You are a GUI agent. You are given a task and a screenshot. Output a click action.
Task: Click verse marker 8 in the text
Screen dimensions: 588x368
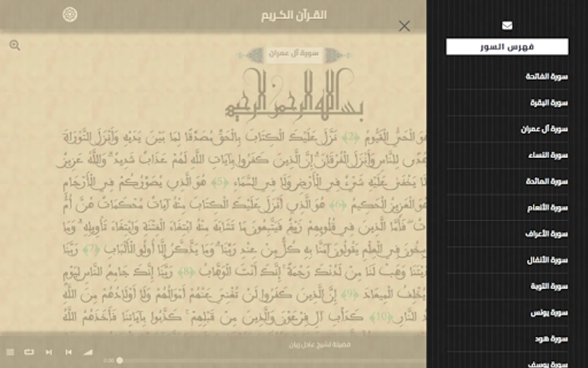187,271
